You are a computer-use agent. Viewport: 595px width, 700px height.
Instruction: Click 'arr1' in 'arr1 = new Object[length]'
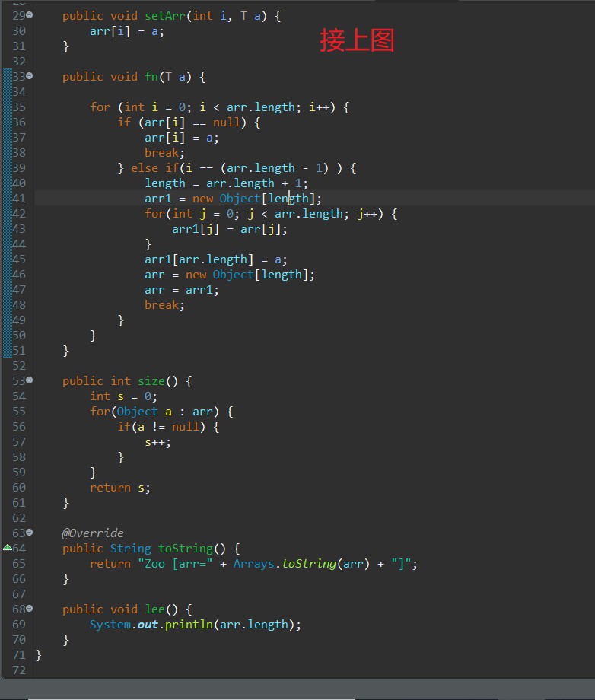tap(158, 199)
